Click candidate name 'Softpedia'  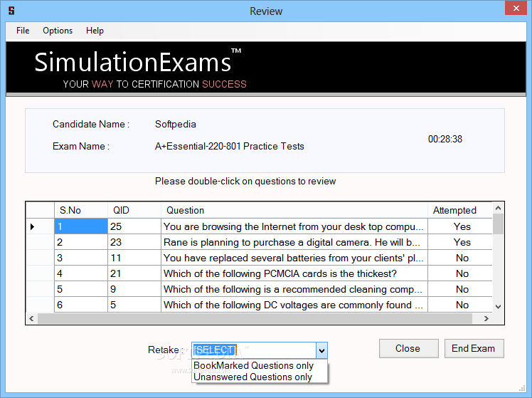click(176, 125)
